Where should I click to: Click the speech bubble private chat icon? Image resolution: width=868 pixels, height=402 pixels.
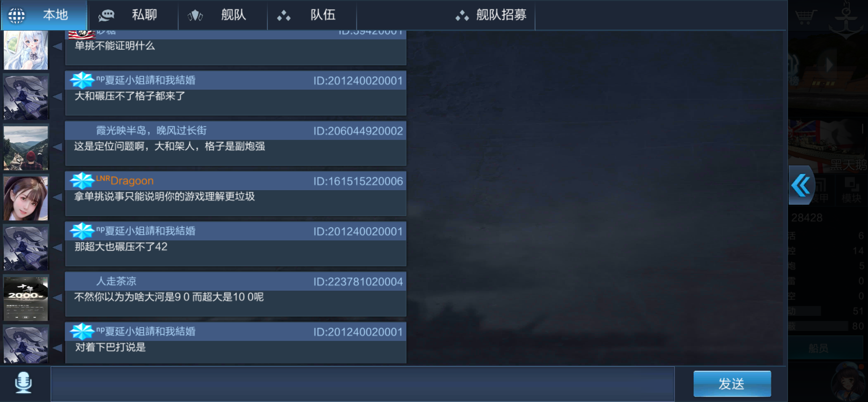tap(107, 16)
